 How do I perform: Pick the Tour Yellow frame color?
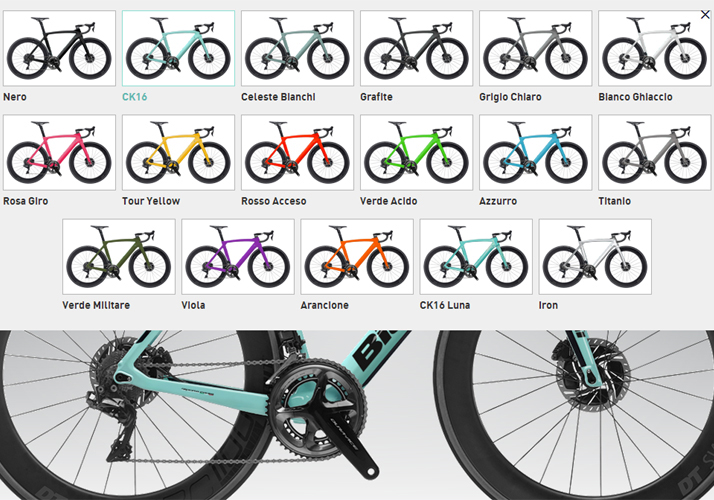coord(178,153)
